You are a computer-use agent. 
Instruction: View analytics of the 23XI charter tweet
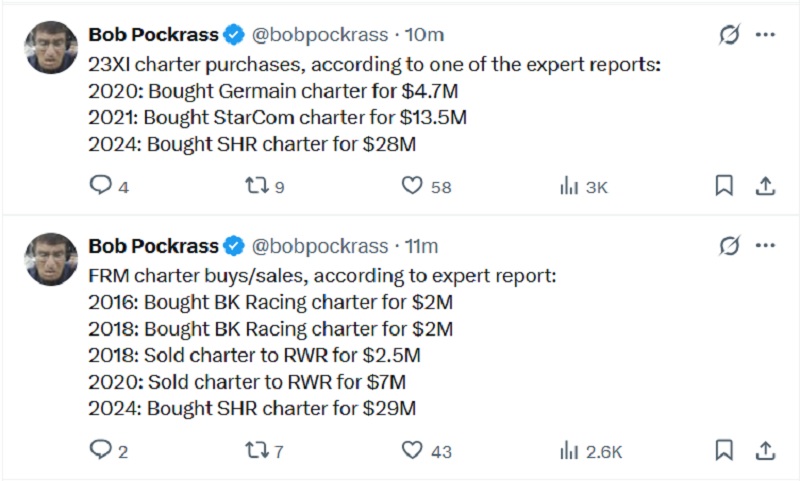click(x=569, y=186)
